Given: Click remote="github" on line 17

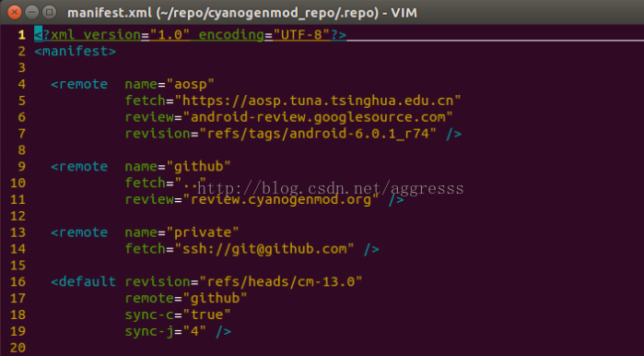Looking at the screenshot, I should click(x=186, y=298).
